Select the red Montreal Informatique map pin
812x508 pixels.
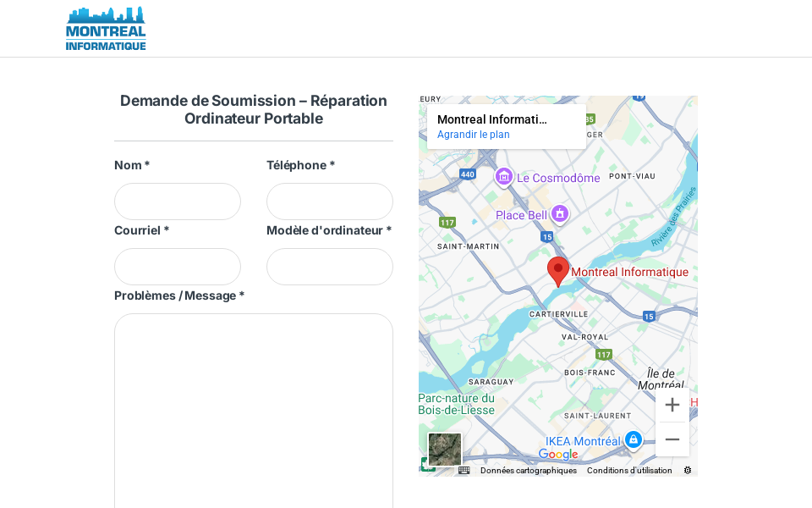(x=558, y=269)
